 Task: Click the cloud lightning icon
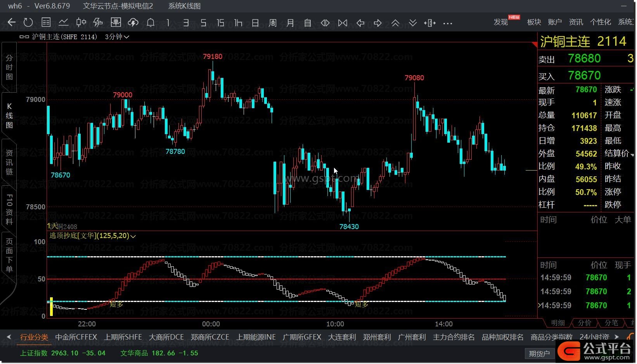tap(133, 22)
